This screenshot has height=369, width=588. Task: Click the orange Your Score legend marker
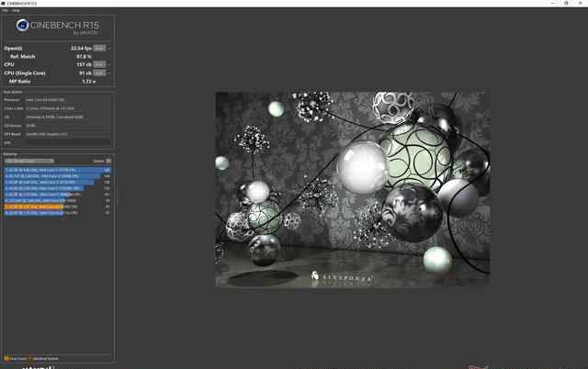point(6,359)
